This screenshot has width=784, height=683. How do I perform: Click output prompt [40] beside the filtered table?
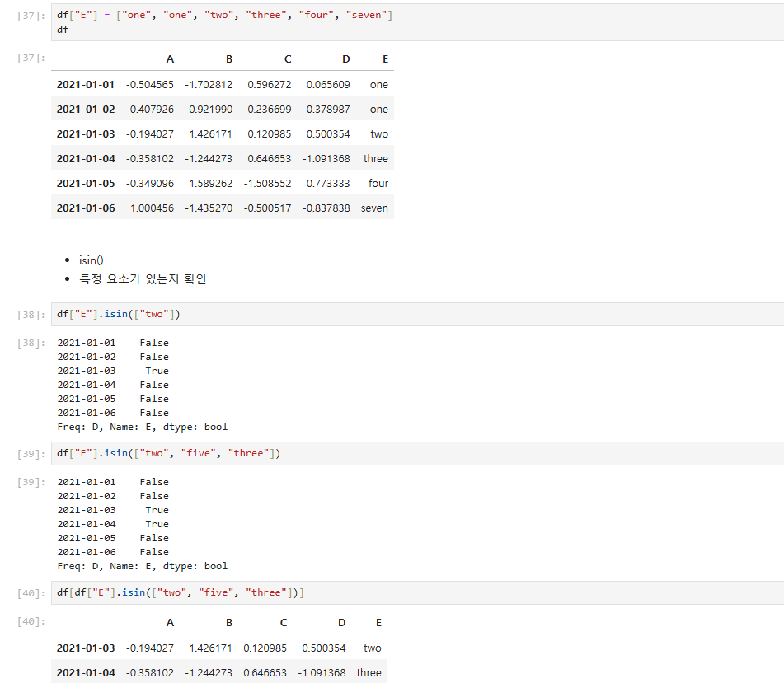pyautogui.click(x=31, y=621)
